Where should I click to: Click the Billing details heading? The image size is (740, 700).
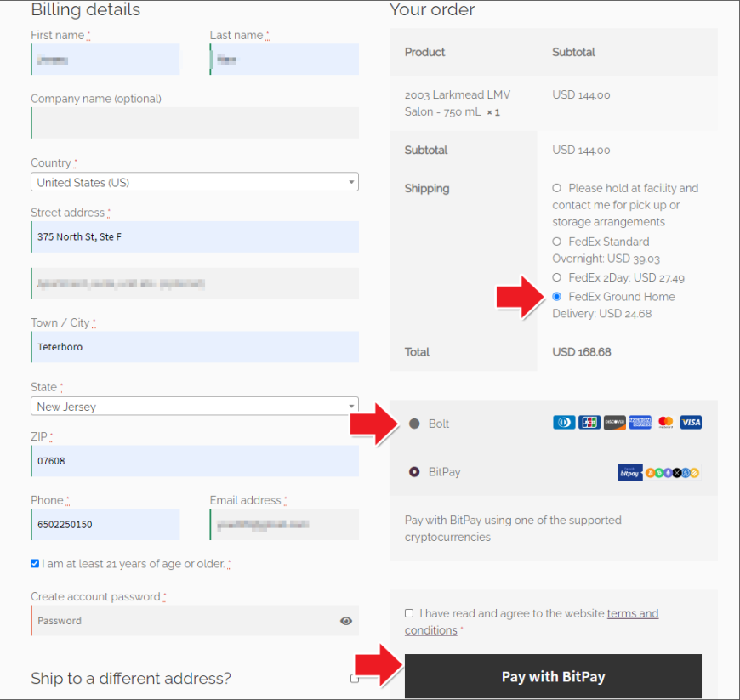point(85,9)
